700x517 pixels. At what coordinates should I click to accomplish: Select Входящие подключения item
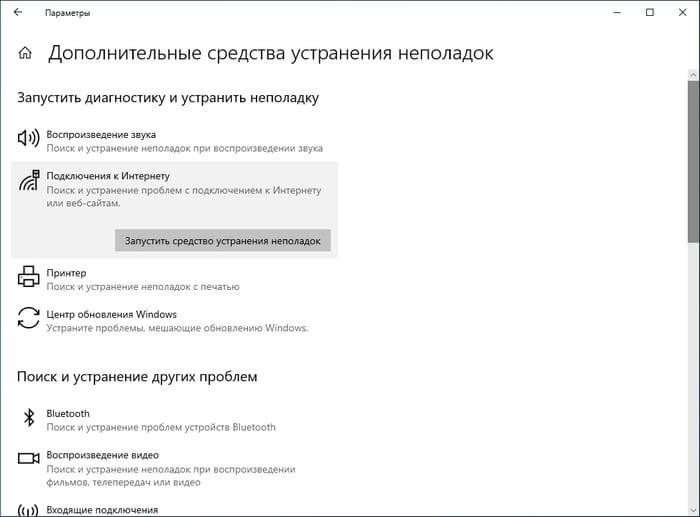pos(102,510)
